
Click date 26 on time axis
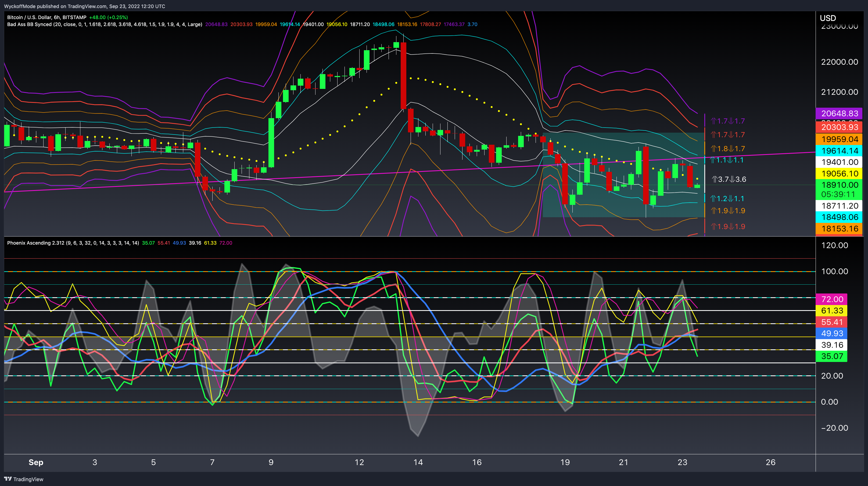(x=771, y=462)
